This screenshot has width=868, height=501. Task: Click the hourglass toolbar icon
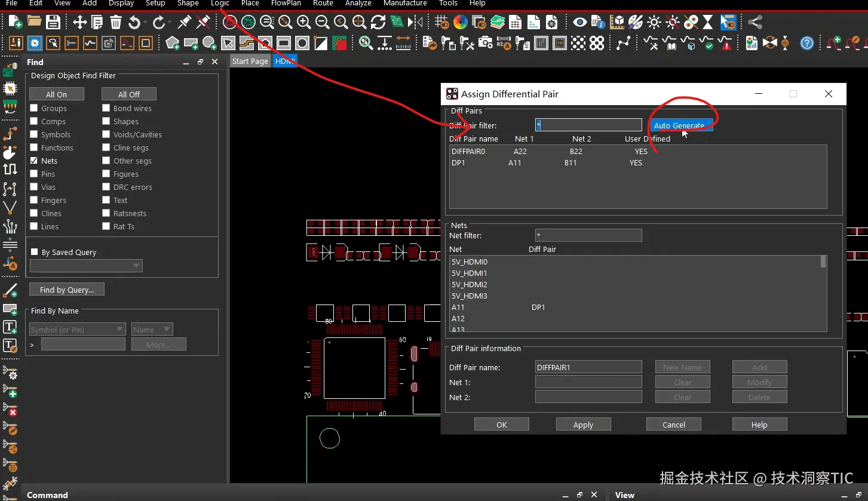pyautogui.click(x=708, y=23)
